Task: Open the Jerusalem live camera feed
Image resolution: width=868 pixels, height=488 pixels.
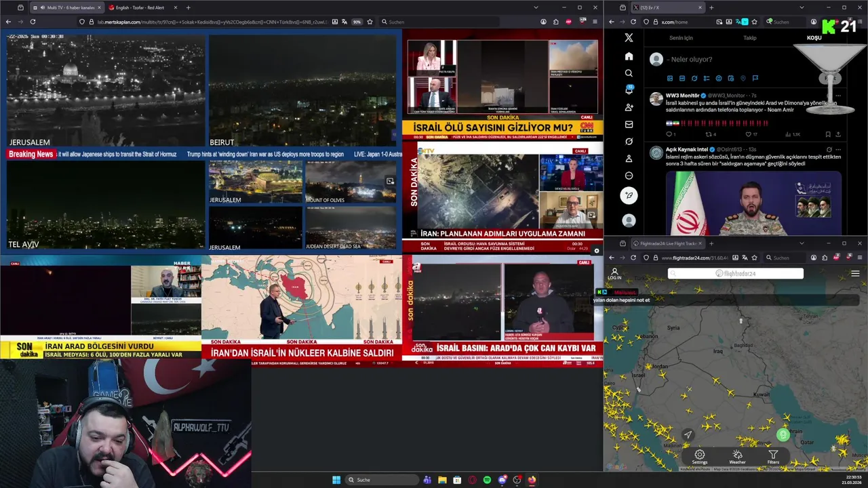Action: pos(105,91)
